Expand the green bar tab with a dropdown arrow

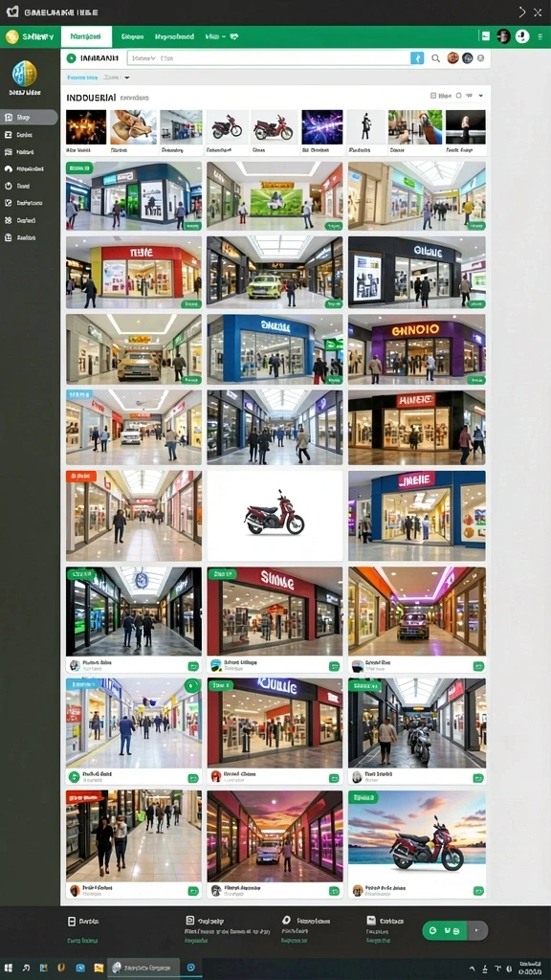[221, 37]
